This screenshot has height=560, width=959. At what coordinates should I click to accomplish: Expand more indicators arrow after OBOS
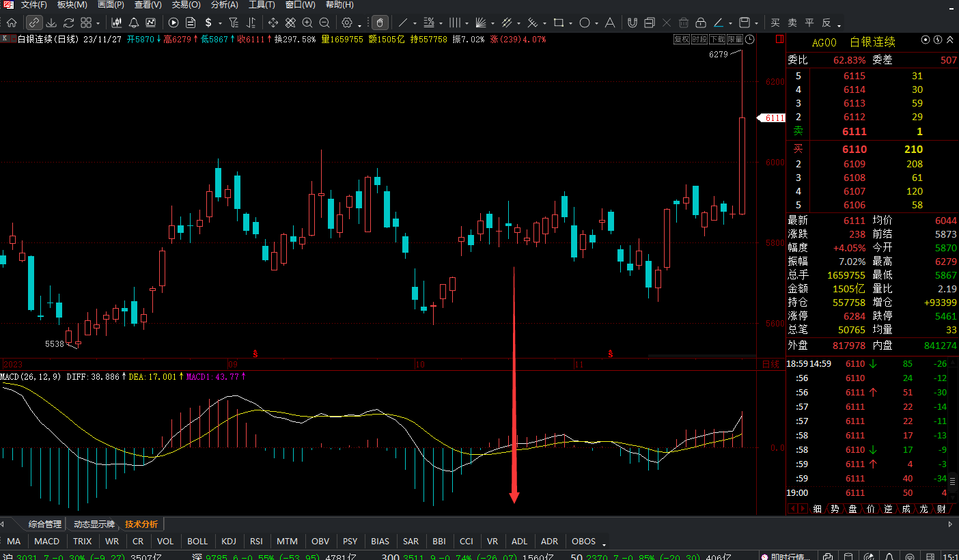point(604,545)
